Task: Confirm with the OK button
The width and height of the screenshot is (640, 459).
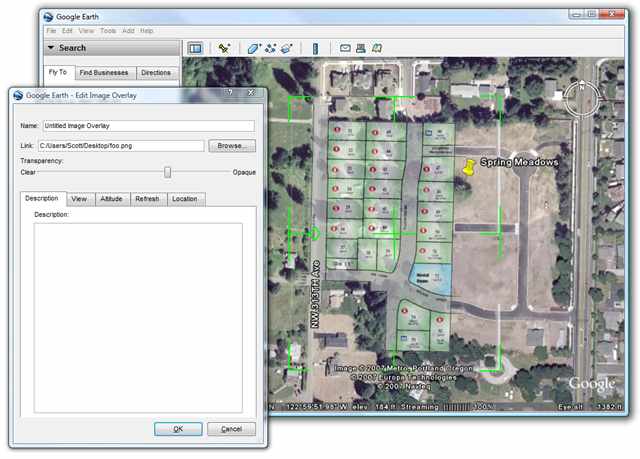Action: (178, 429)
